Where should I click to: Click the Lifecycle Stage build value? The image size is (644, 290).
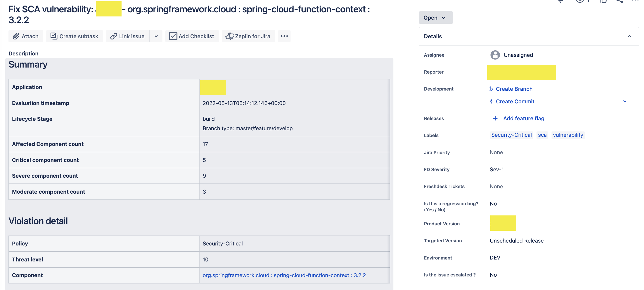pyautogui.click(x=208, y=119)
